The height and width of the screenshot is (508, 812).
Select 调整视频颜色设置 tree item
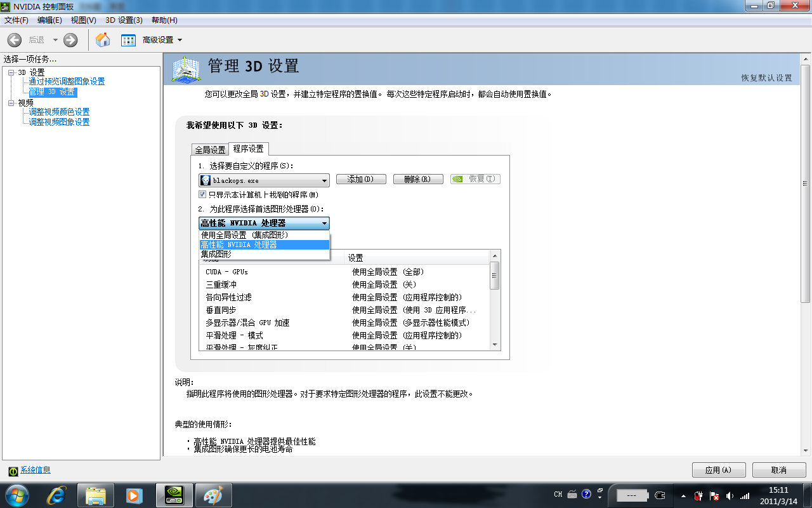[59, 112]
